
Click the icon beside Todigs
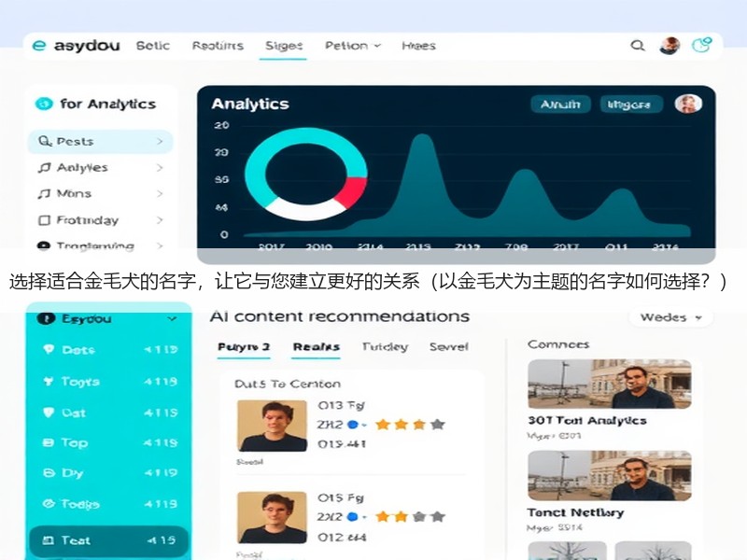49,503
